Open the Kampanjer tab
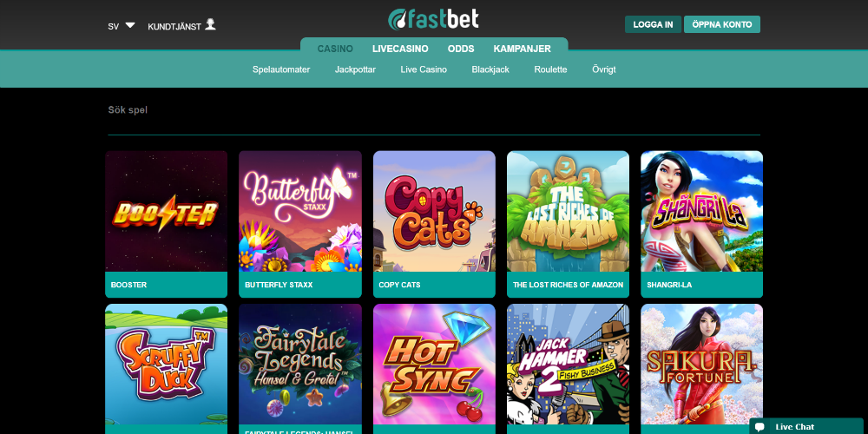This screenshot has height=434, width=868. [522, 49]
